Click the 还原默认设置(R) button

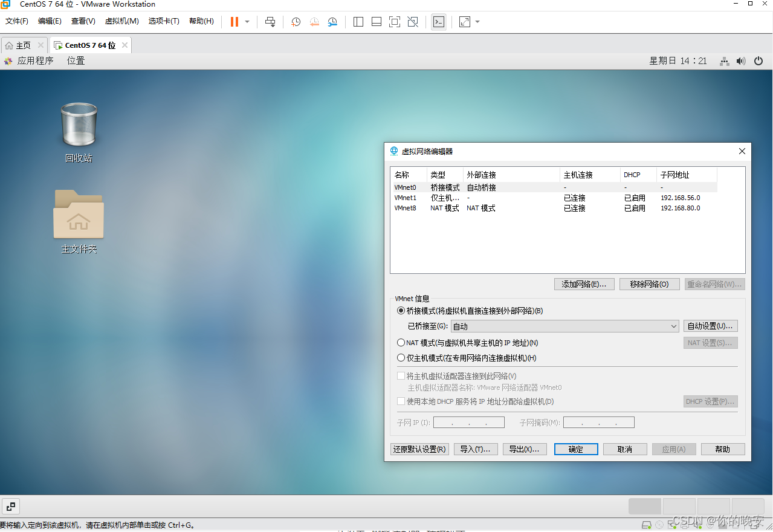(x=419, y=449)
